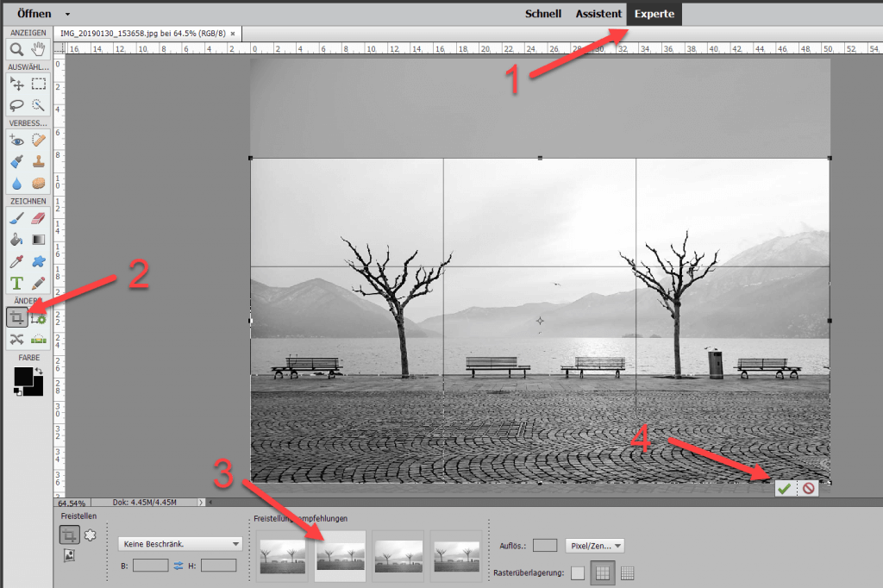Screen dimensions: 883x588
Task: Click the background color swatch
Action: (x=38, y=389)
